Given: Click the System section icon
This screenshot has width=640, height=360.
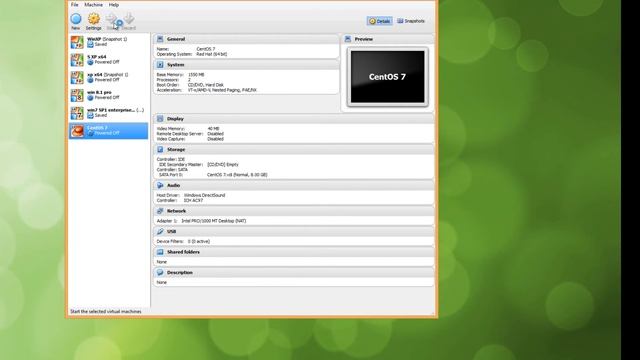Looking at the screenshot, I should click(x=160, y=64).
